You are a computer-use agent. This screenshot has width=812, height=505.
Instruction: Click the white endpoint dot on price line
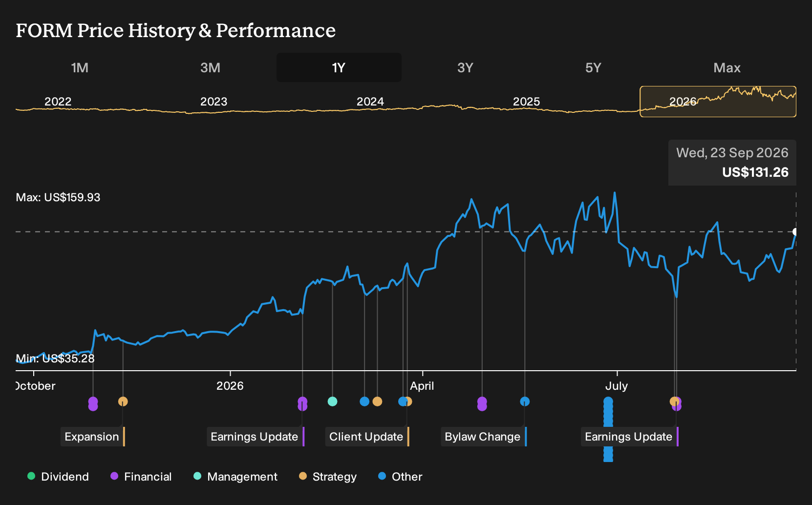[x=795, y=231]
